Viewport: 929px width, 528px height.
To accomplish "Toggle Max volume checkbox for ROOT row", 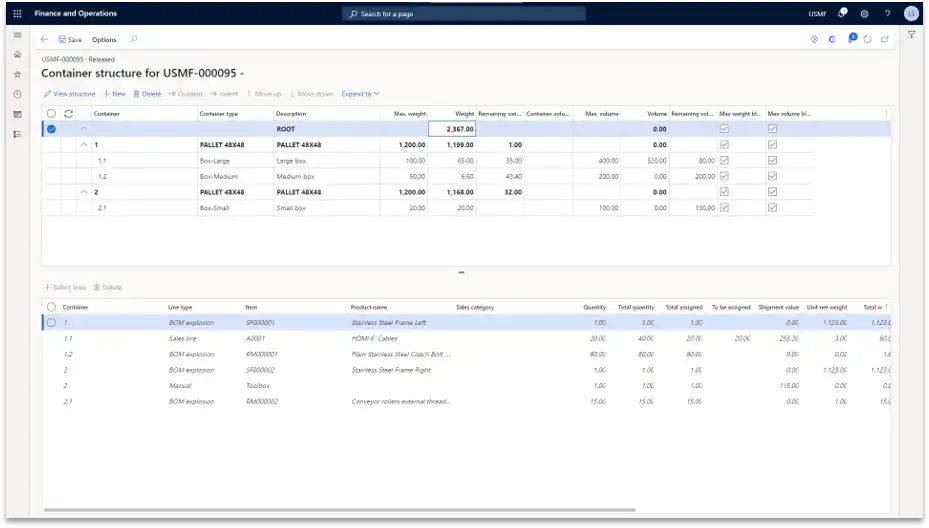I will pos(772,129).
